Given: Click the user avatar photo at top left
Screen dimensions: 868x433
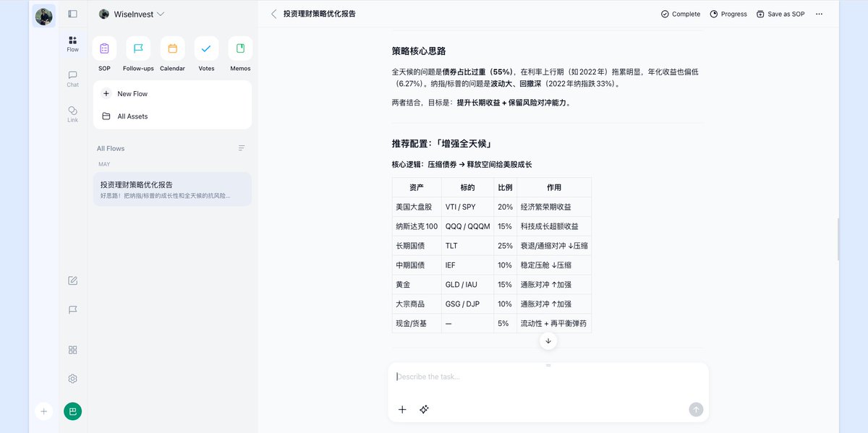Looking at the screenshot, I should tap(43, 16).
